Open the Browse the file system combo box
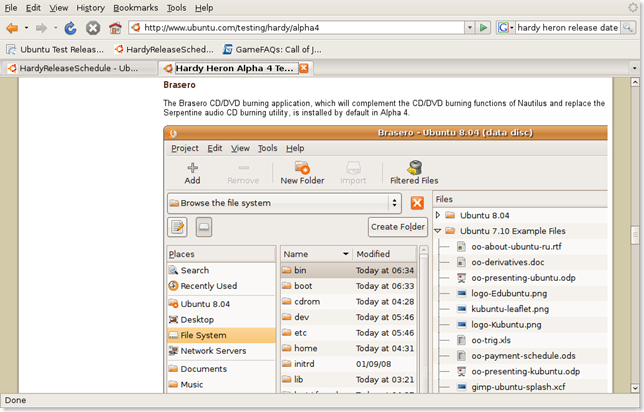The image size is (644, 412). (284, 203)
